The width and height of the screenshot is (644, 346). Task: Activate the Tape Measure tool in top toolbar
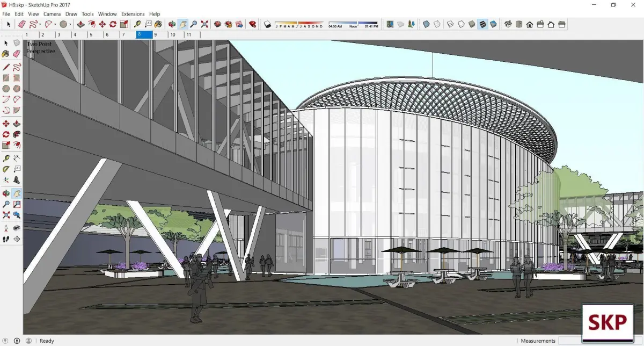pos(137,24)
